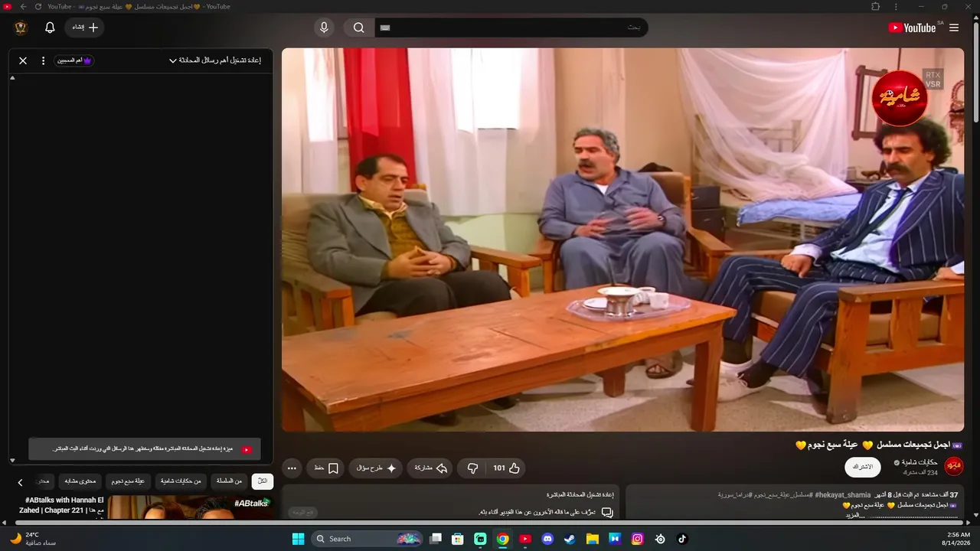Click the Ask a question (طرح سؤال) button

click(x=376, y=468)
